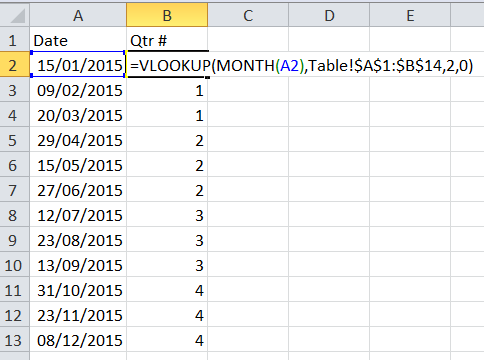The height and width of the screenshot is (360, 484).
Task: Select row 1 header
Action: click(15, 40)
